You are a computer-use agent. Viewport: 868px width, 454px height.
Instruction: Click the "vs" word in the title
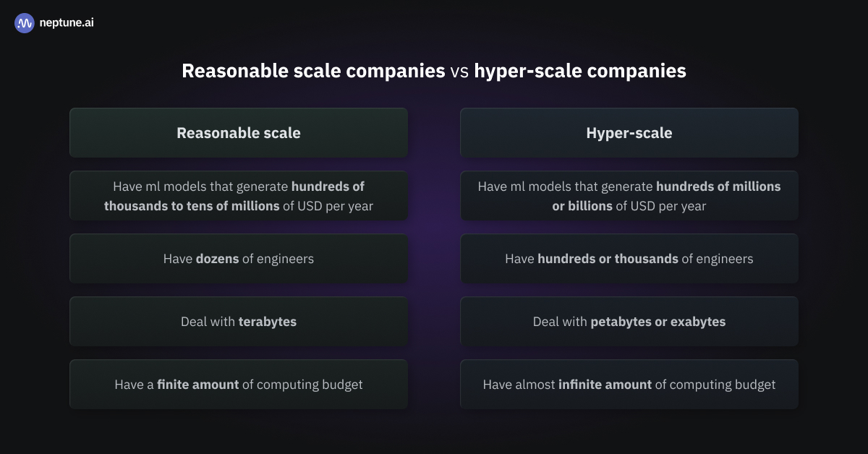click(459, 71)
